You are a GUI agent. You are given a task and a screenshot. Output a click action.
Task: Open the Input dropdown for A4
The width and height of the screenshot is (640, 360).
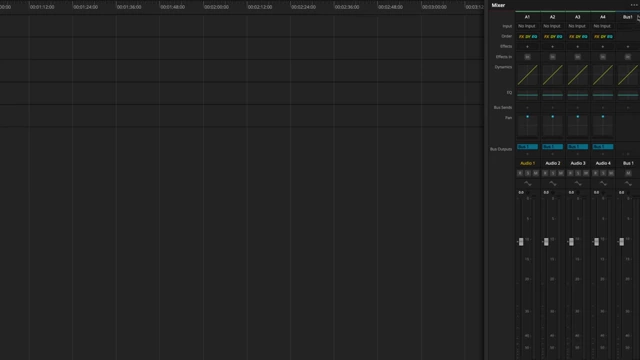click(x=602, y=26)
